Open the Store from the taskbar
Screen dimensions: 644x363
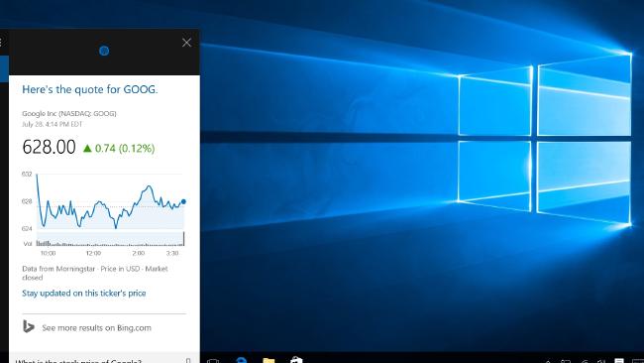click(x=296, y=360)
